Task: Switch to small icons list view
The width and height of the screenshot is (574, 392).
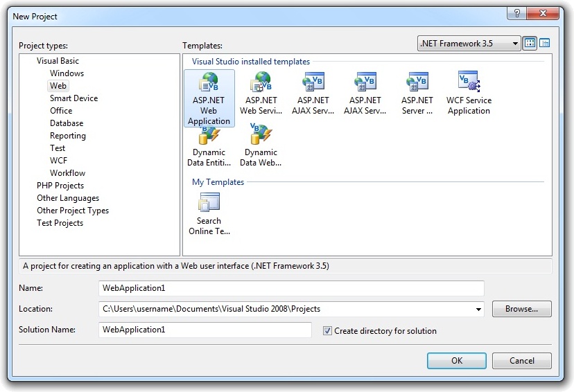Action: 544,43
